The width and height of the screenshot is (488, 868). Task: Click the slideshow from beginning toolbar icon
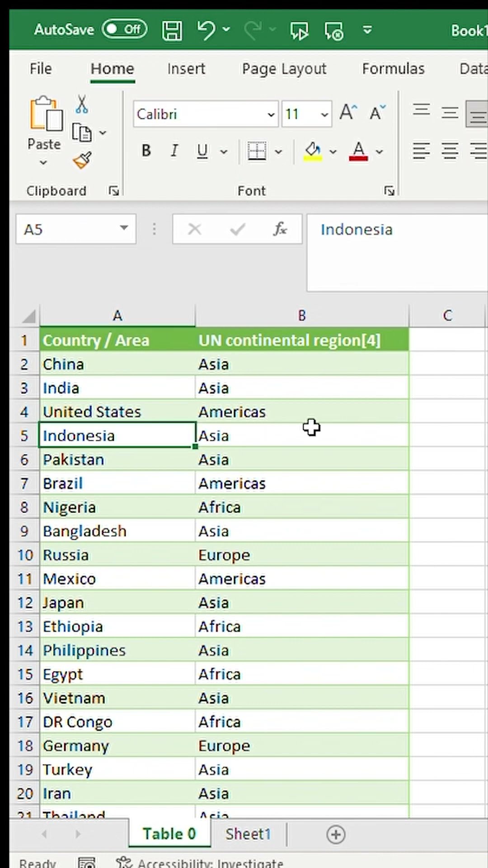point(299,31)
